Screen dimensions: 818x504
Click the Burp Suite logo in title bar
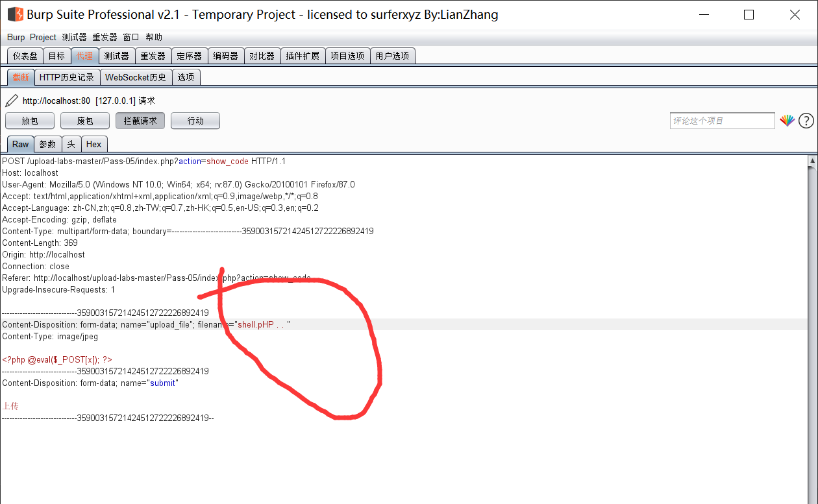[16, 14]
